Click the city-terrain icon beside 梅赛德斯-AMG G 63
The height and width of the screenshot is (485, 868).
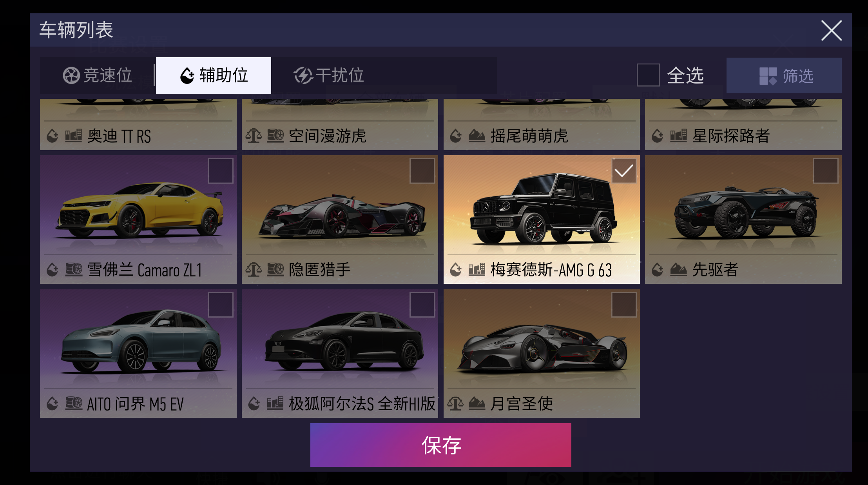477,269
